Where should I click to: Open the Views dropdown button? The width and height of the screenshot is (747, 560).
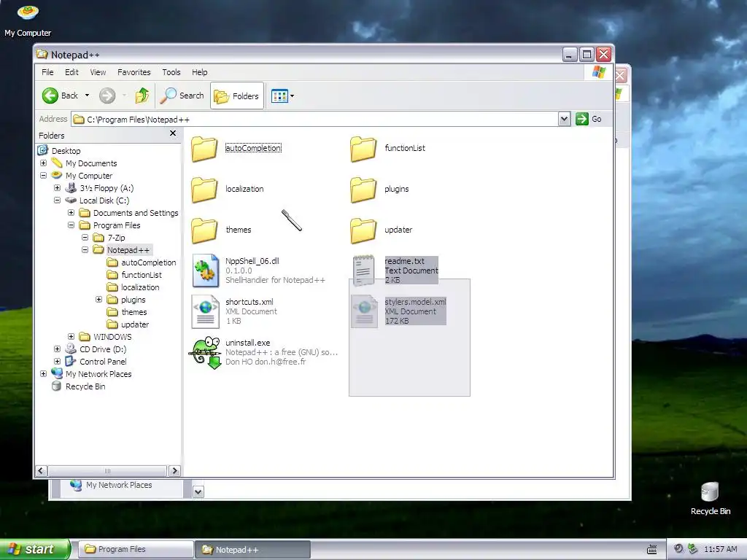282,96
